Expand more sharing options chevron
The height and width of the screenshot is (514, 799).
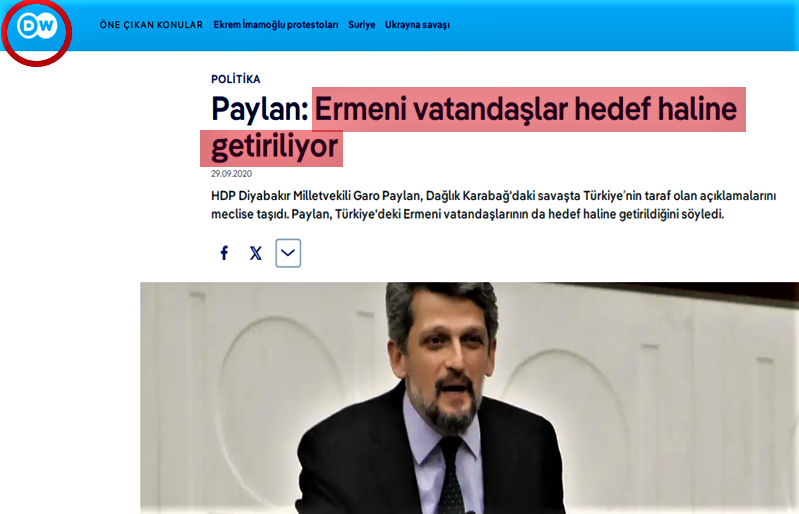click(x=288, y=253)
